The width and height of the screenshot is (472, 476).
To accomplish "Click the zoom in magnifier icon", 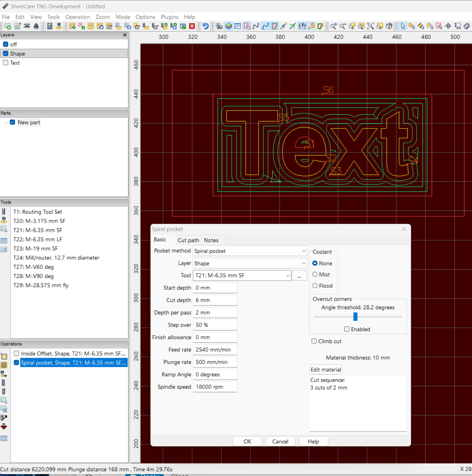I will 333,26.
